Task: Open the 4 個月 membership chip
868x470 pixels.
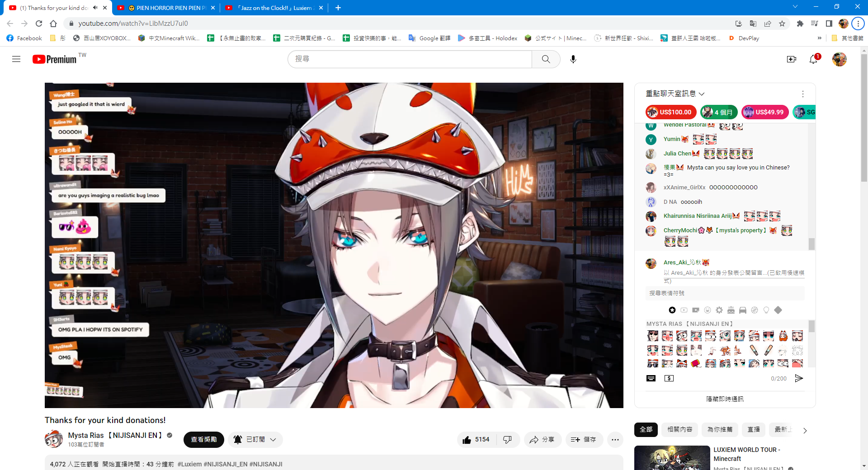Action: [x=719, y=112]
